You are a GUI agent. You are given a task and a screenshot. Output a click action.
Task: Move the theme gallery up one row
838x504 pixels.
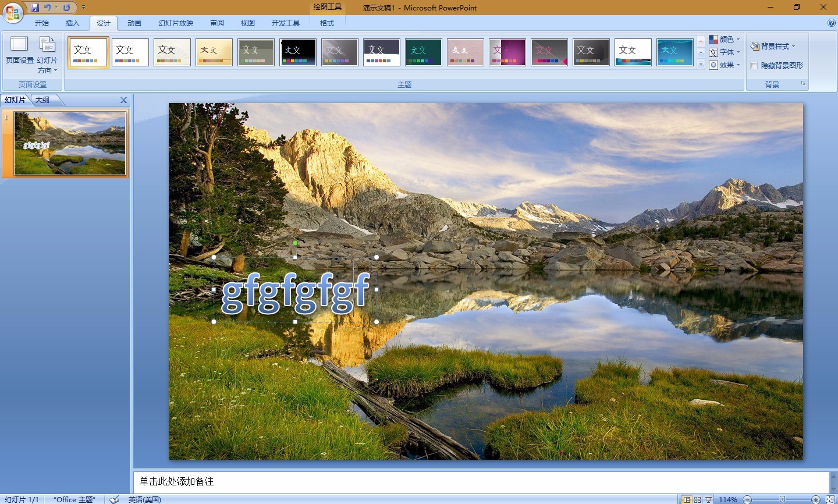click(701, 41)
